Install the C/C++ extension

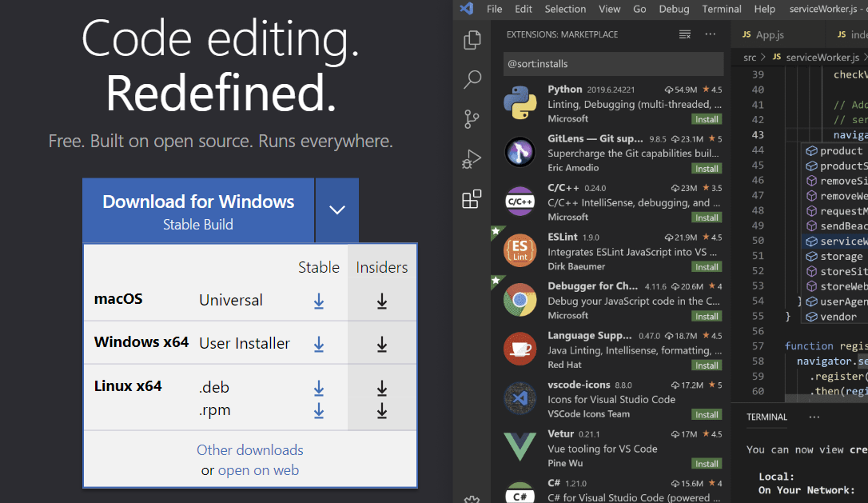pyautogui.click(x=707, y=218)
